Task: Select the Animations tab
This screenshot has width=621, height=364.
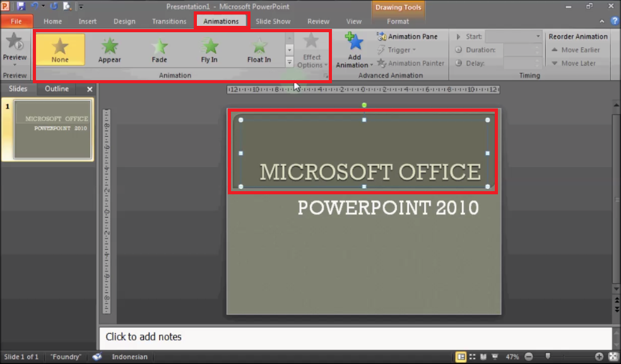Action: tap(221, 21)
